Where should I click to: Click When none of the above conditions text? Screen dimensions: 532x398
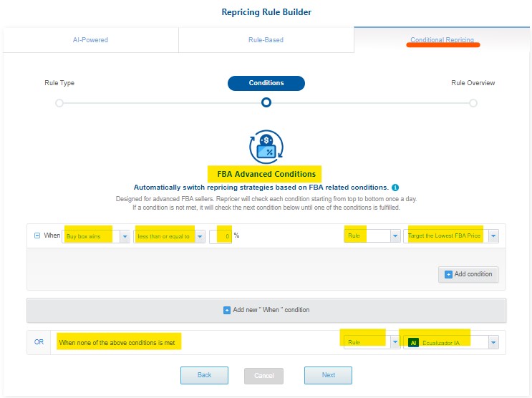117,343
